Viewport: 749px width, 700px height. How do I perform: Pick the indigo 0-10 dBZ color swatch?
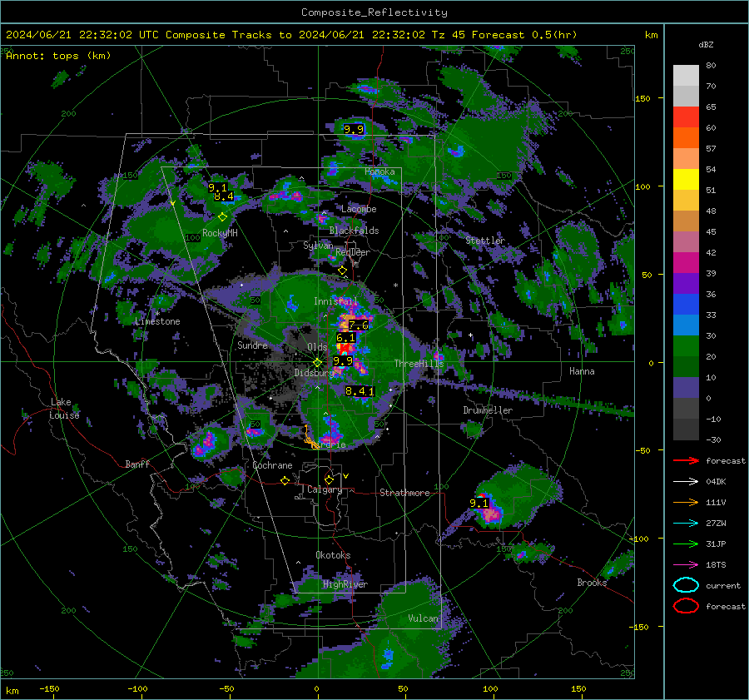(686, 388)
